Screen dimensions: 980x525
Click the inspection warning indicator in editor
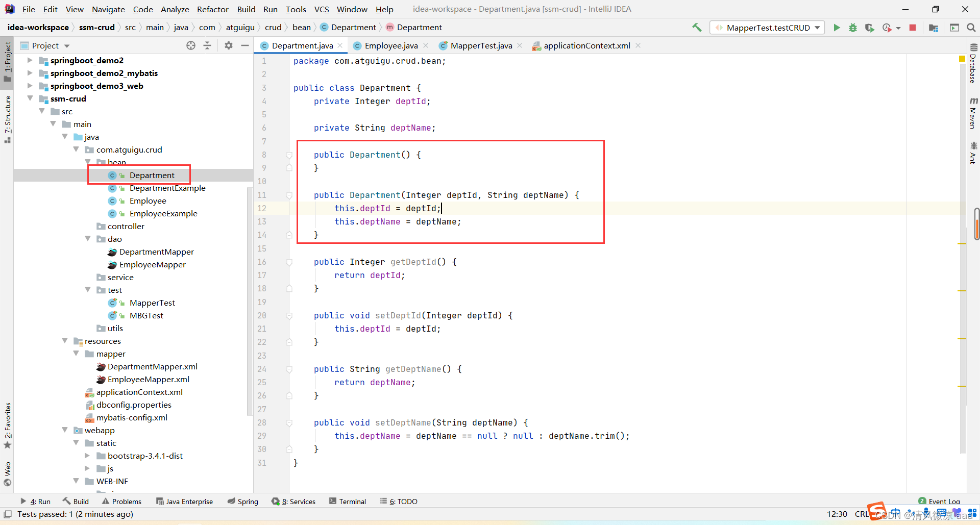tap(962, 59)
